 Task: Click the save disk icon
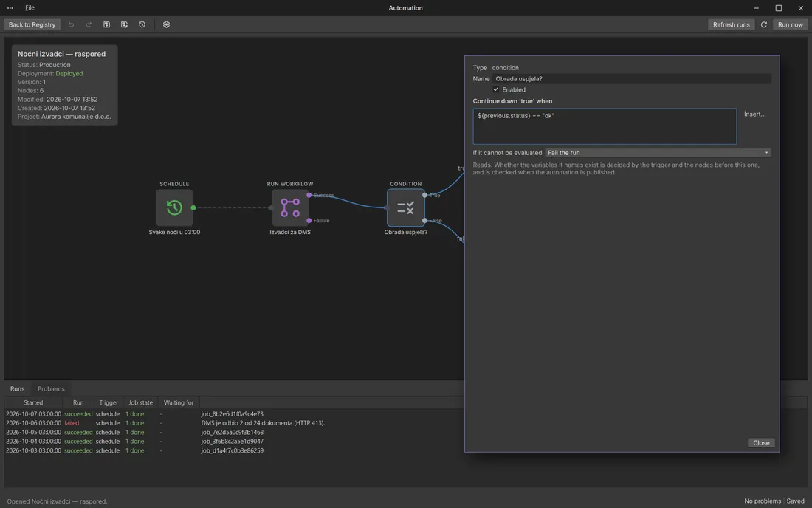[107, 24]
